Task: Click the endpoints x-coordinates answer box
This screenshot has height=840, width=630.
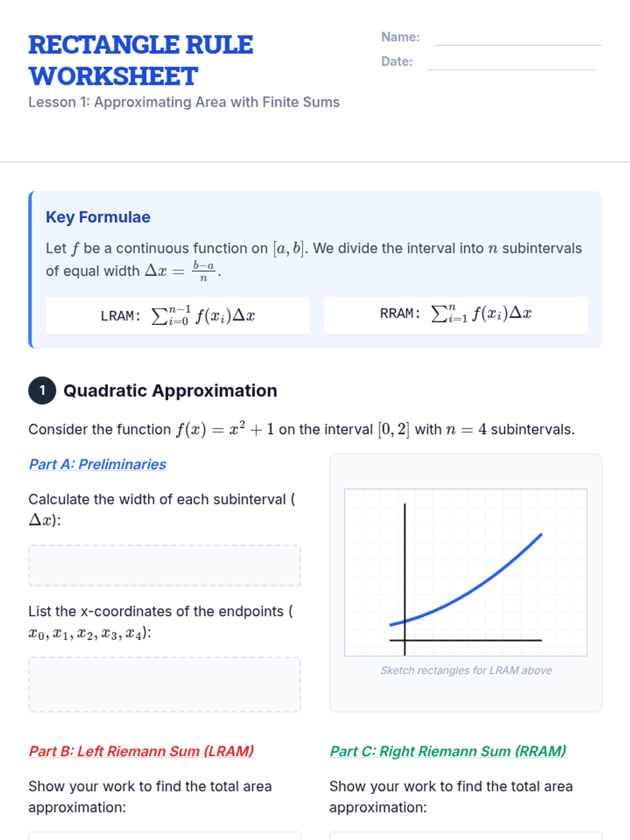Action: tap(164, 684)
